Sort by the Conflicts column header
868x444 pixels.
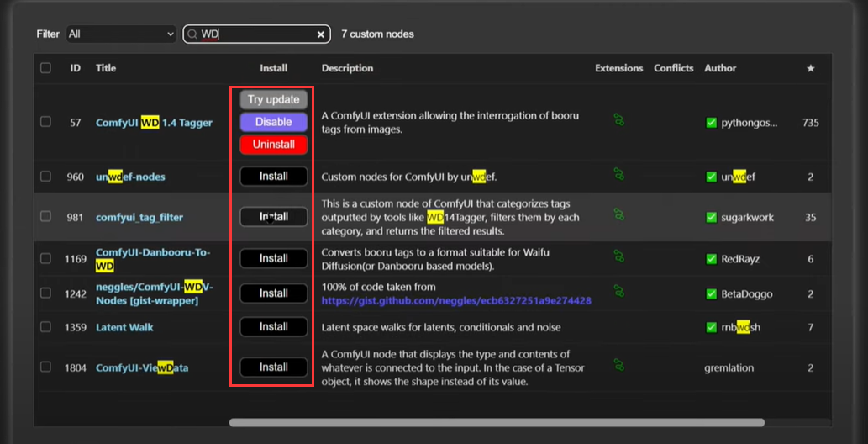(x=674, y=68)
